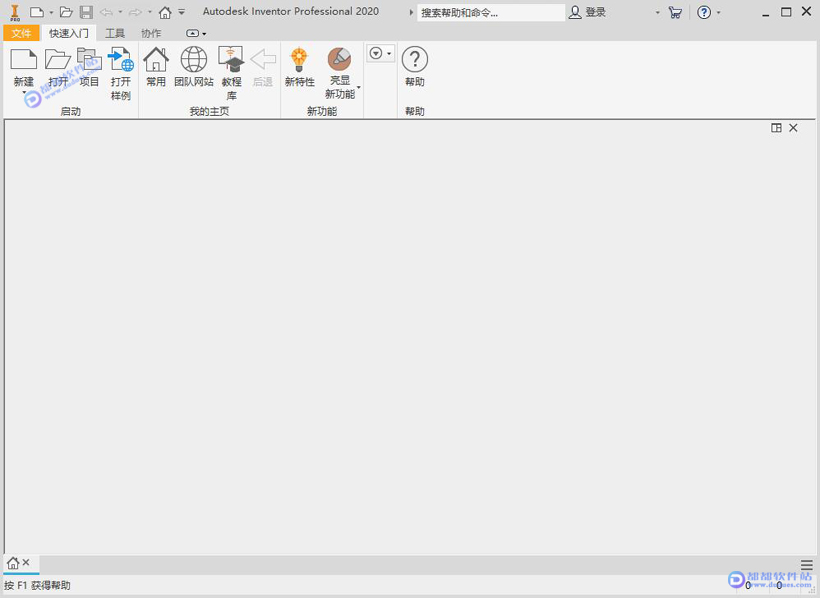The width and height of the screenshot is (820, 598).
Task: Click the Back (后退) arrow icon
Action: pos(263,59)
